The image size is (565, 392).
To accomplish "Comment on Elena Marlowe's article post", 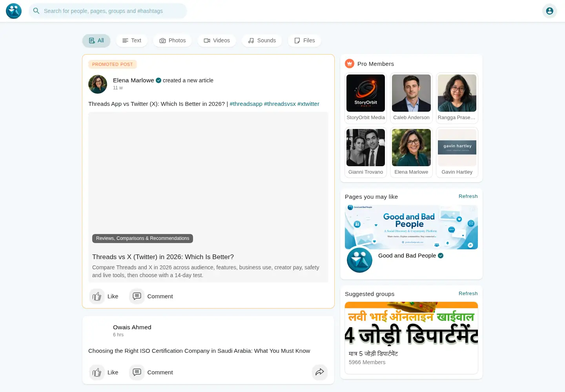I will click(x=151, y=296).
